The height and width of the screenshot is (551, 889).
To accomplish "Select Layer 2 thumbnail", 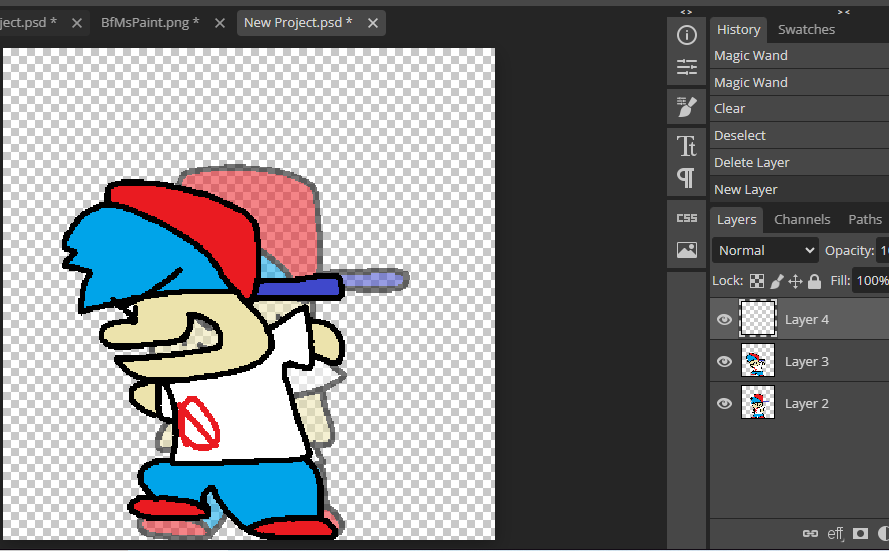I will 758,402.
